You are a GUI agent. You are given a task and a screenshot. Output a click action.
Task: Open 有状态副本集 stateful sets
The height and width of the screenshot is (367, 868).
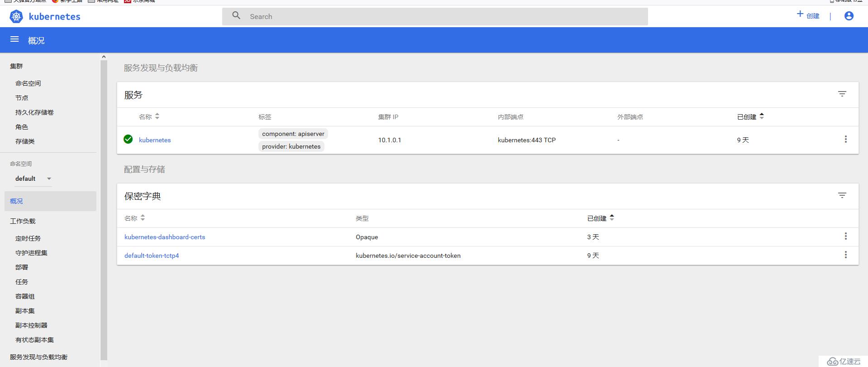(x=34, y=340)
